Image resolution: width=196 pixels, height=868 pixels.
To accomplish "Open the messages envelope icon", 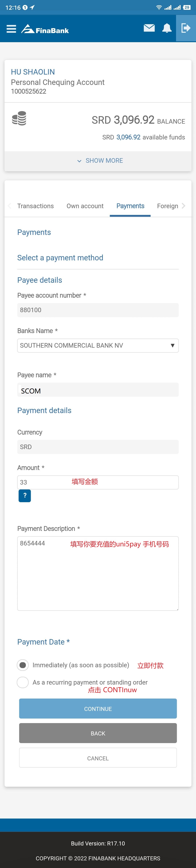I will point(149,28).
